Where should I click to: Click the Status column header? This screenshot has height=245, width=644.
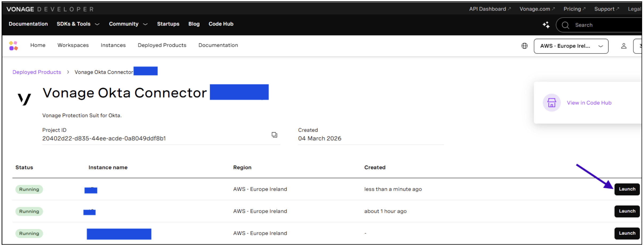pos(24,168)
